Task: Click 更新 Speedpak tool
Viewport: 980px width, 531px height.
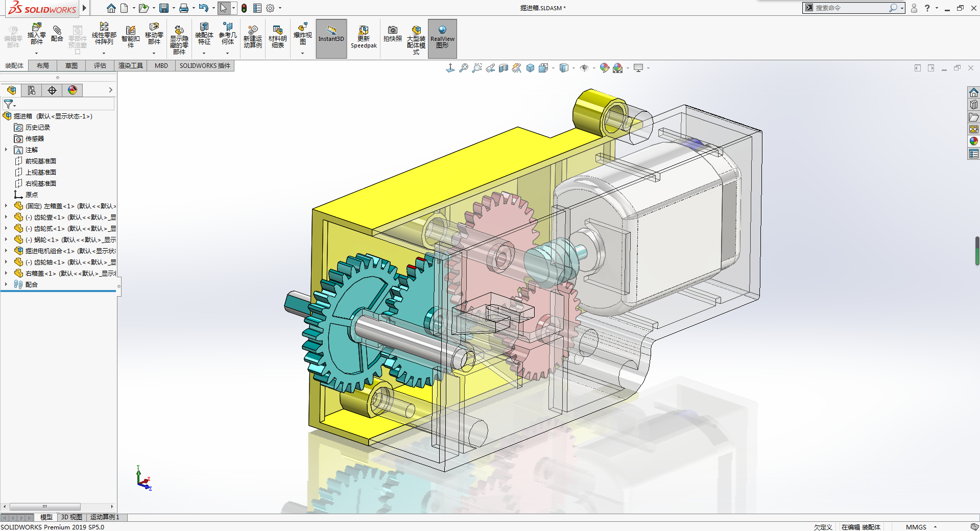Action: click(364, 37)
